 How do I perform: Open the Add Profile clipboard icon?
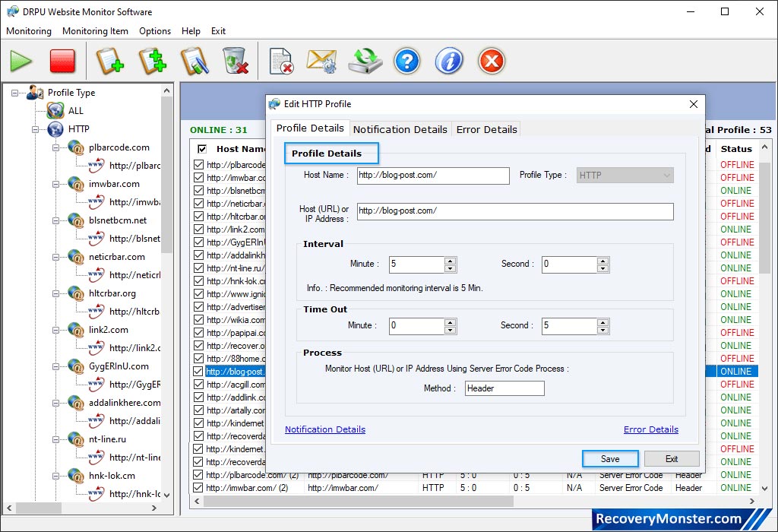[x=110, y=61]
